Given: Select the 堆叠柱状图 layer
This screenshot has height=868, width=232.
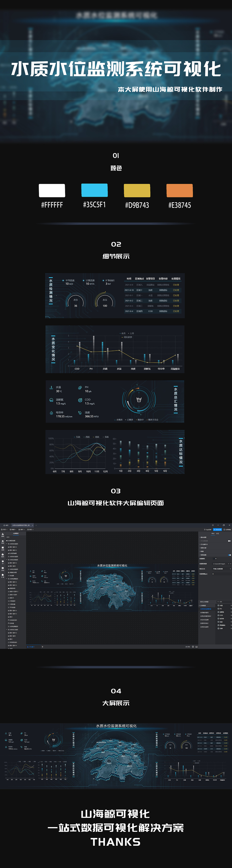Looking at the screenshot, I should point(13,573).
